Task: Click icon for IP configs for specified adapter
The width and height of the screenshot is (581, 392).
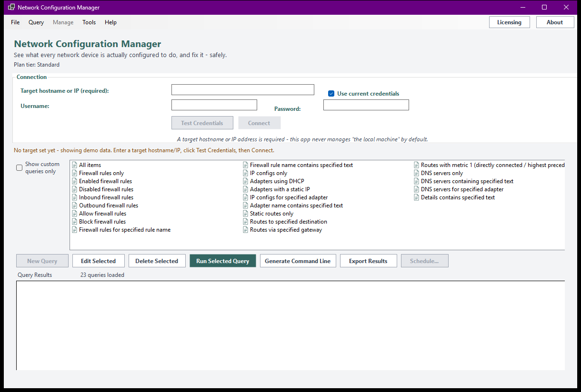Action: [245, 197]
